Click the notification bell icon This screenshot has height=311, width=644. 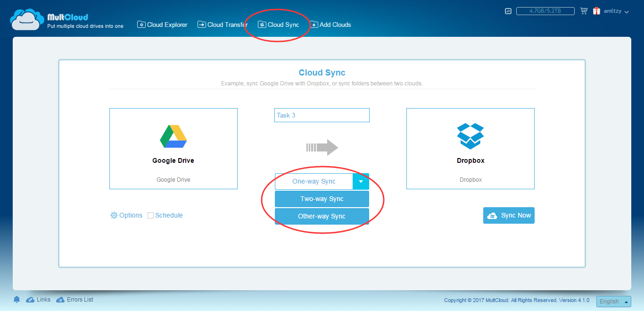pos(17,299)
